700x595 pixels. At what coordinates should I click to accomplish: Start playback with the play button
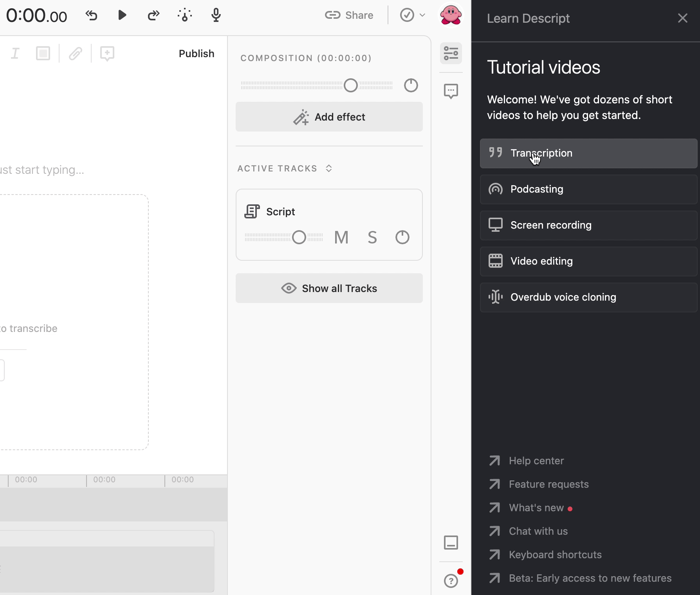tap(122, 15)
